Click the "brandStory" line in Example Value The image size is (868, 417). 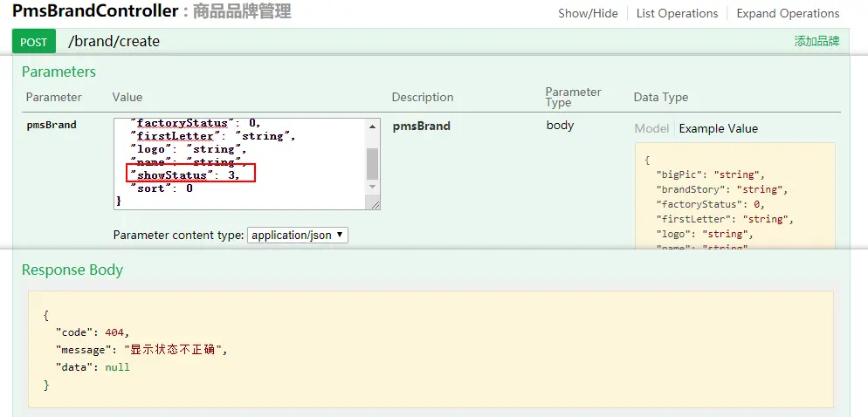[721, 189]
